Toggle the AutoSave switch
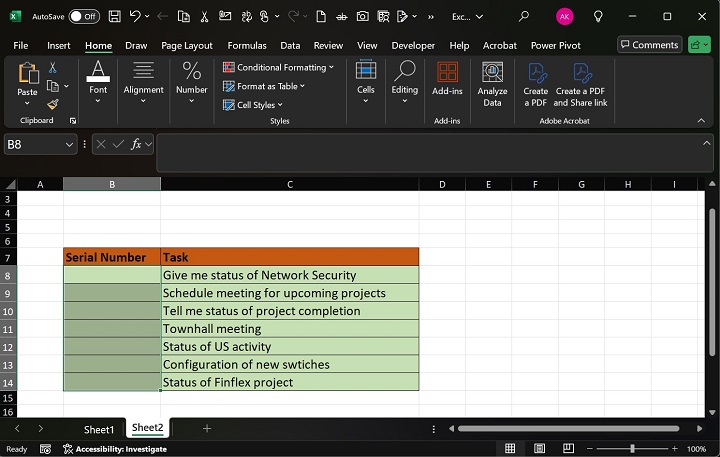 pyautogui.click(x=84, y=17)
